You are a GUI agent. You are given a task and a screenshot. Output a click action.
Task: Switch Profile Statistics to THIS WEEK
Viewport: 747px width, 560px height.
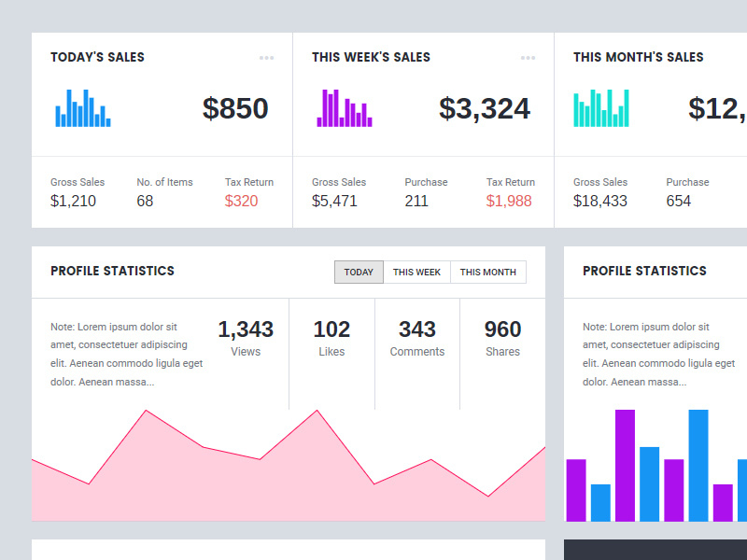416,272
